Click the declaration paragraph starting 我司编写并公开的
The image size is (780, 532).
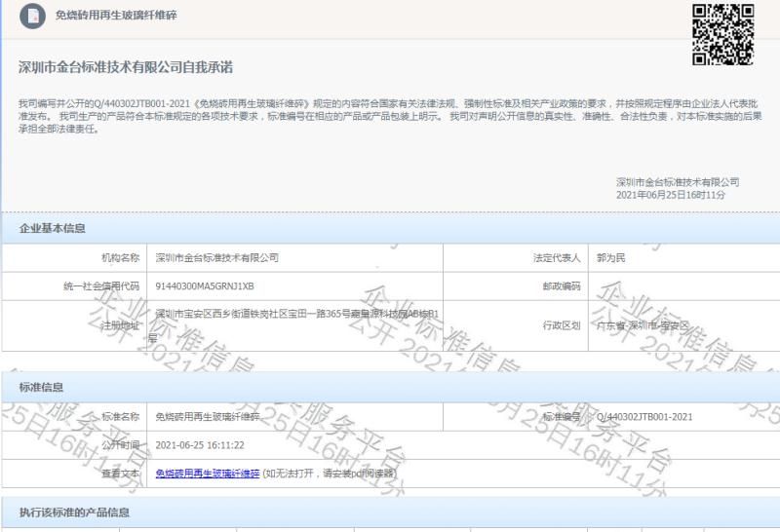[x=390, y=116]
